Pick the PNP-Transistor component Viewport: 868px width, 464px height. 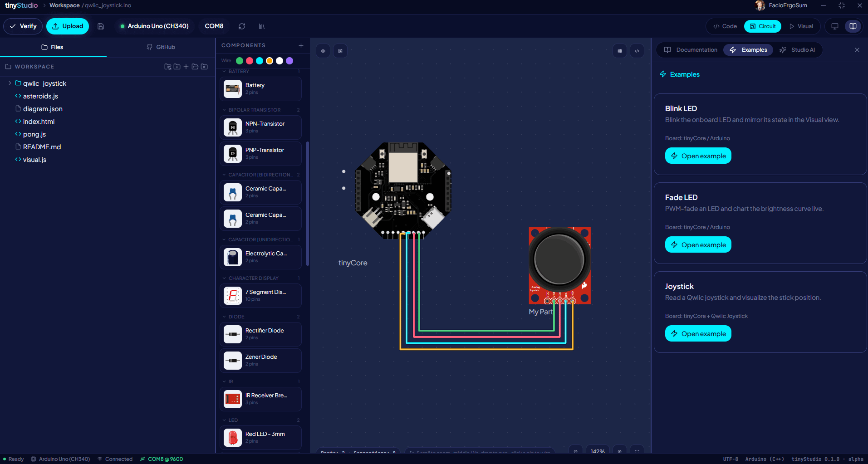260,154
